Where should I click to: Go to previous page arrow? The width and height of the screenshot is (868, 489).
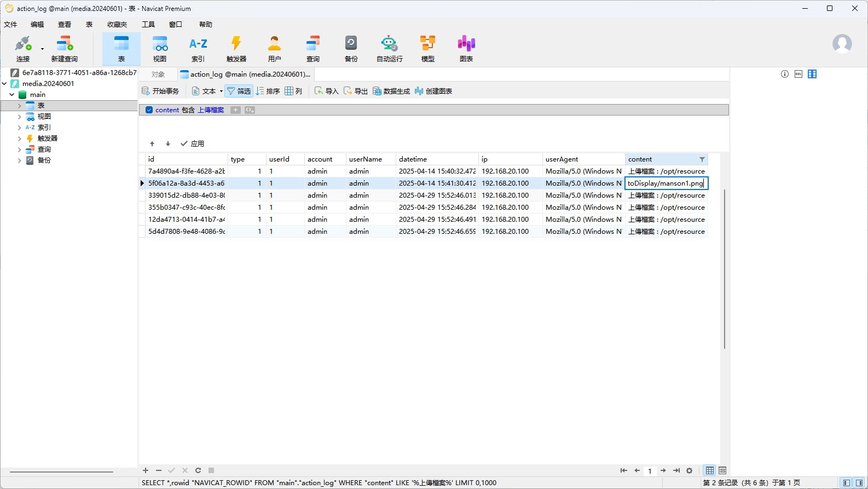pyautogui.click(x=637, y=470)
